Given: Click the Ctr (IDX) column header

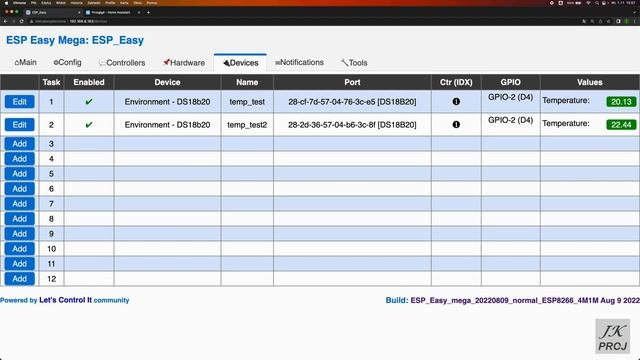Looking at the screenshot, I should coord(456,82).
